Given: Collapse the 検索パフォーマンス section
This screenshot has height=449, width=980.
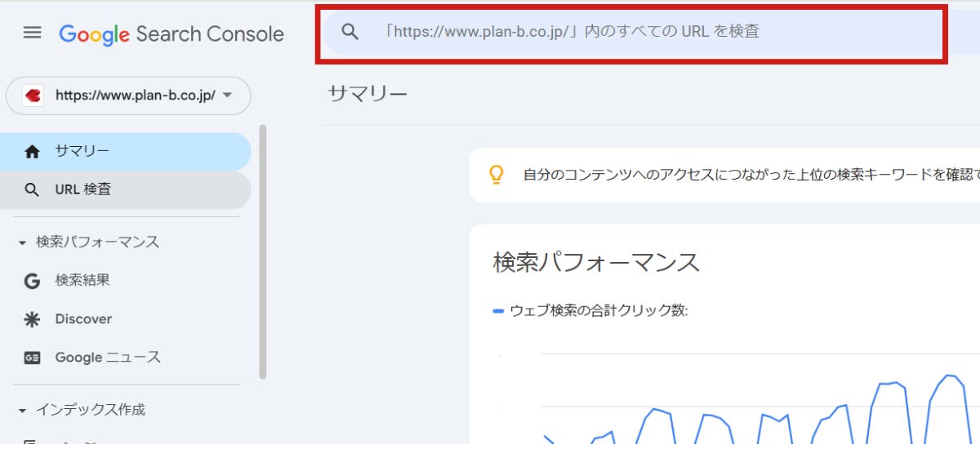Looking at the screenshot, I should (88, 242).
